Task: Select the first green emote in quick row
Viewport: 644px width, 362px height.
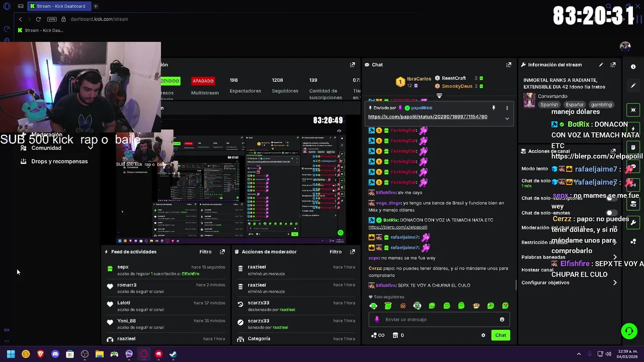Action: (x=373, y=306)
